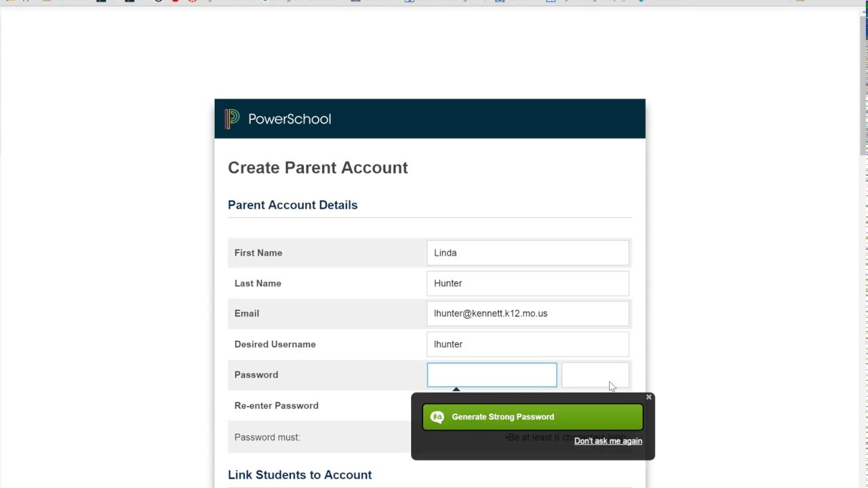Focus the First Name input field

point(528,253)
